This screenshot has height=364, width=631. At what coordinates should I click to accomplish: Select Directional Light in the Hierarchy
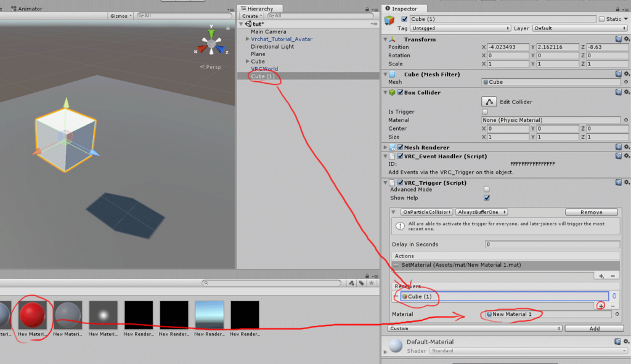[x=272, y=46]
